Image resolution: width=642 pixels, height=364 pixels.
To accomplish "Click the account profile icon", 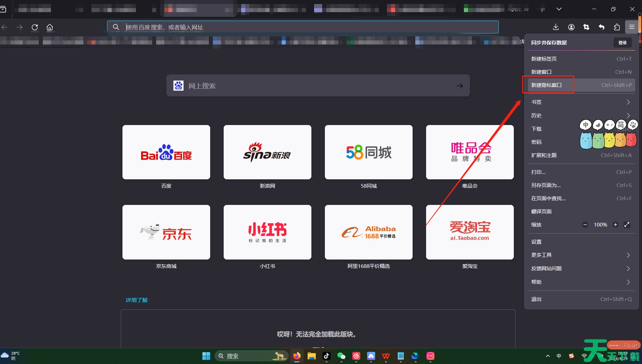I will click(571, 27).
